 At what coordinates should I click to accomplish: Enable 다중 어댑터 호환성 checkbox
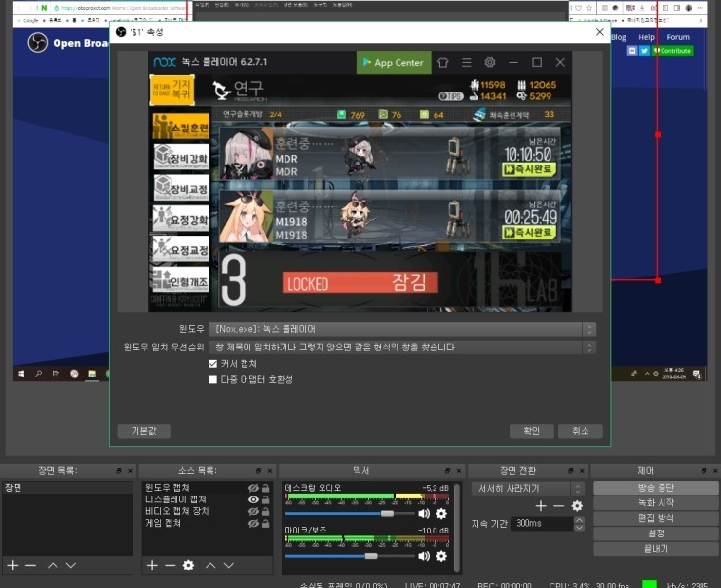point(213,379)
